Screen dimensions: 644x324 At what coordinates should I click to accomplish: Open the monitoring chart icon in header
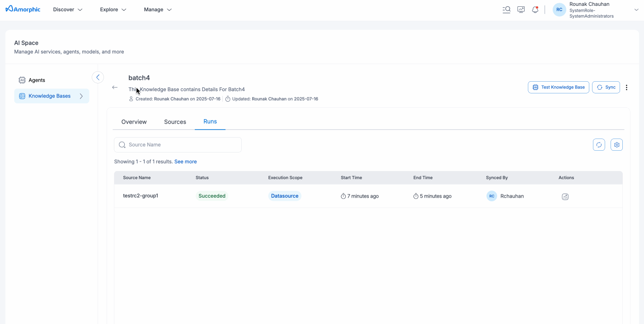(521, 9)
